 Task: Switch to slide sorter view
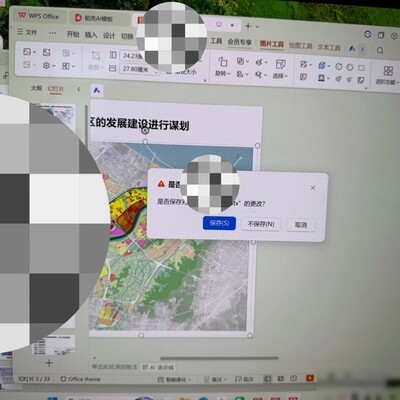tap(281, 378)
